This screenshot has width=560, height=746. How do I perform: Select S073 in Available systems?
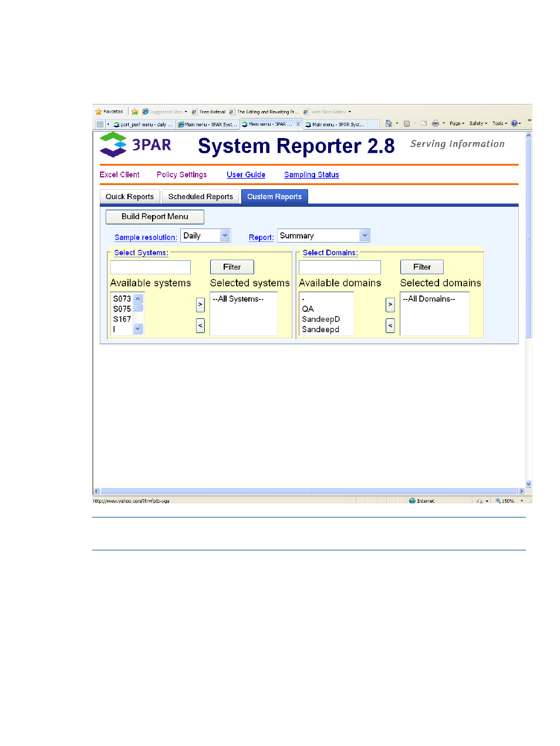pyautogui.click(x=122, y=299)
